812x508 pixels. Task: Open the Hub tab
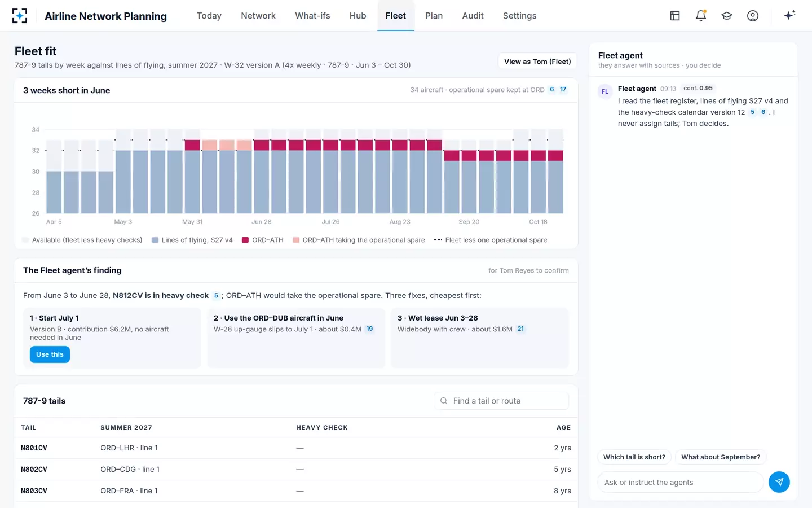pyautogui.click(x=358, y=16)
